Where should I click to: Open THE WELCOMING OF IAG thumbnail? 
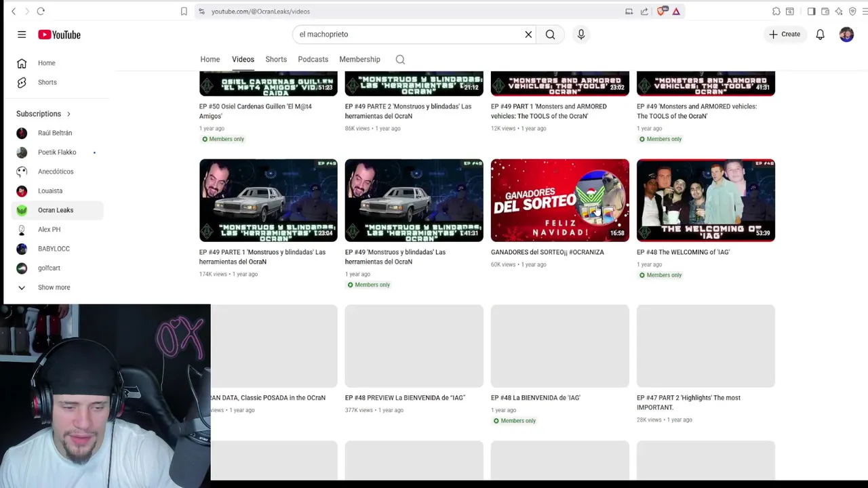point(706,201)
